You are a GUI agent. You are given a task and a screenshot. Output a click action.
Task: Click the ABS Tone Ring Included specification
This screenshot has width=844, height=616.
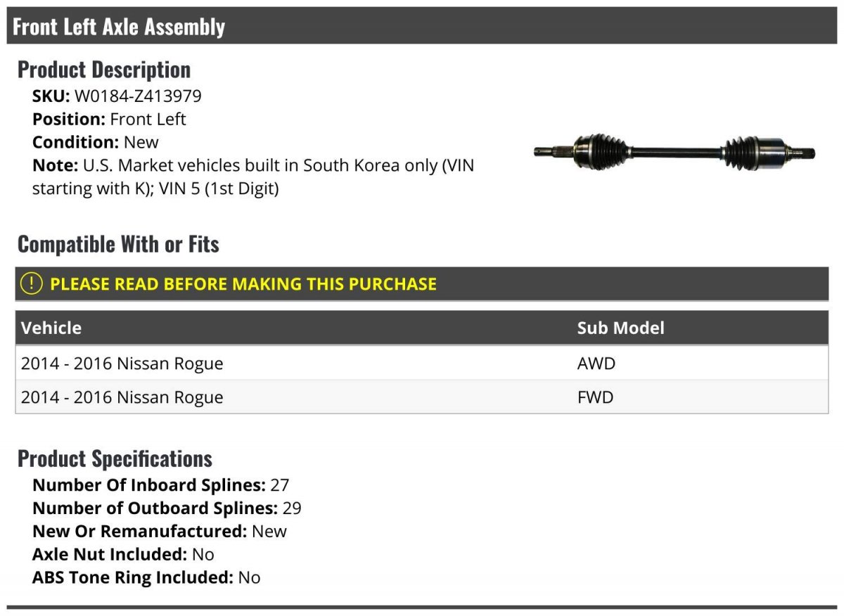coord(146,577)
